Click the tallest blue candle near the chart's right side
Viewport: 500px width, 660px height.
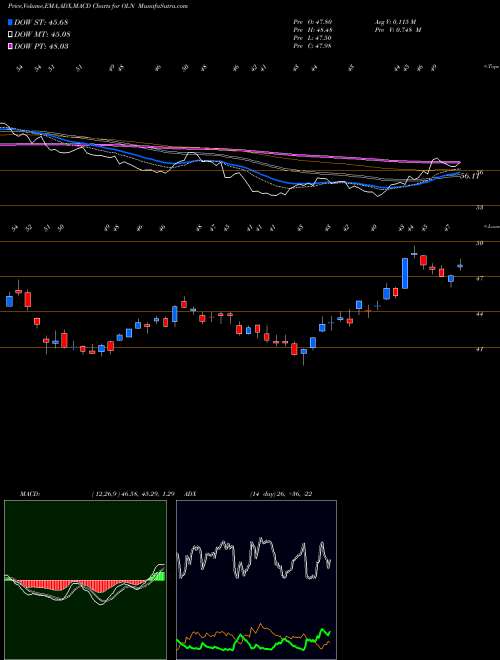click(x=405, y=273)
